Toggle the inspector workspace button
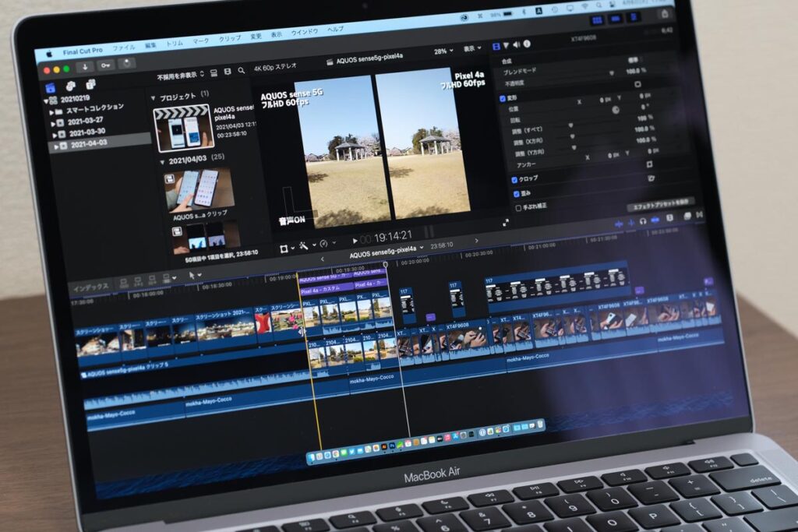Viewport: 798px width, 532px height. [x=634, y=17]
